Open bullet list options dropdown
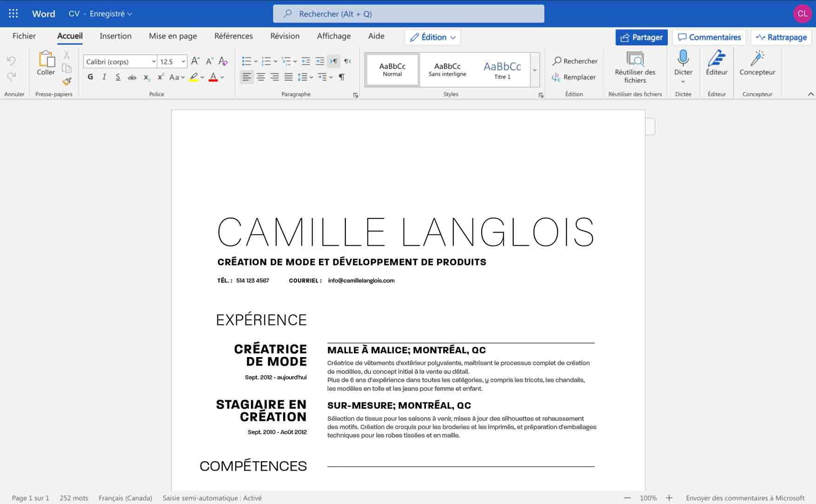This screenshot has width=816, height=504. [x=256, y=61]
